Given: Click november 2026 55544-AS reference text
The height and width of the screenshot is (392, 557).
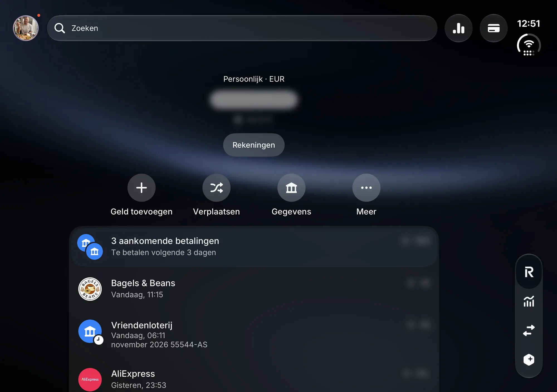Looking at the screenshot, I should 159,345.
